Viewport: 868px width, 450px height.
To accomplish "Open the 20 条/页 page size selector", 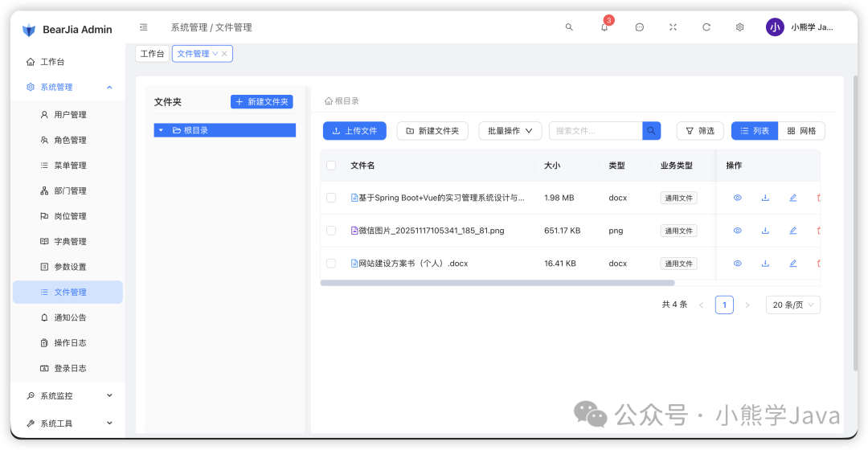I will point(792,305).
